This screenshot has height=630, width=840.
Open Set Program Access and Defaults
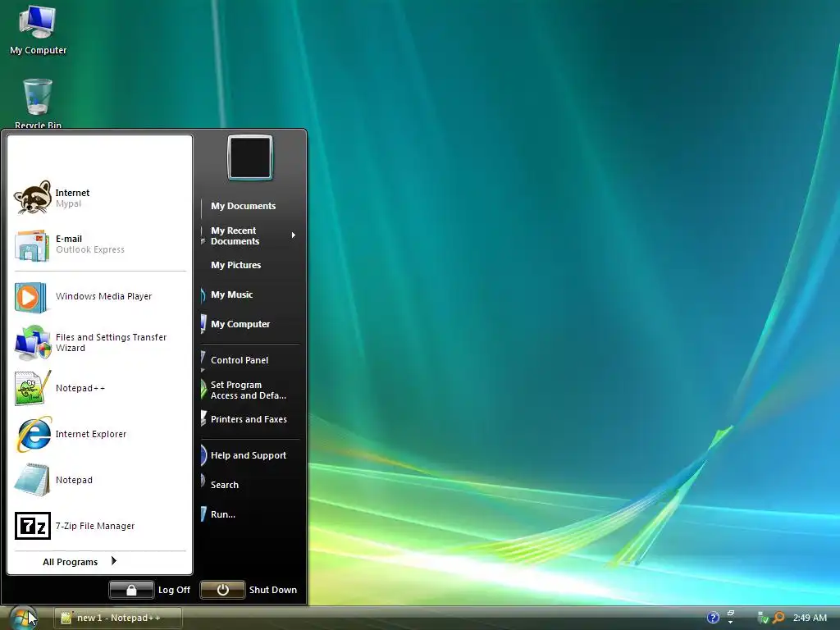click(250, 390)
